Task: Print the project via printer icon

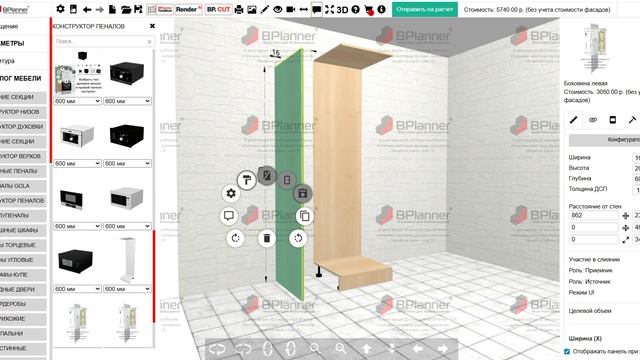Action: click(239, 9)
